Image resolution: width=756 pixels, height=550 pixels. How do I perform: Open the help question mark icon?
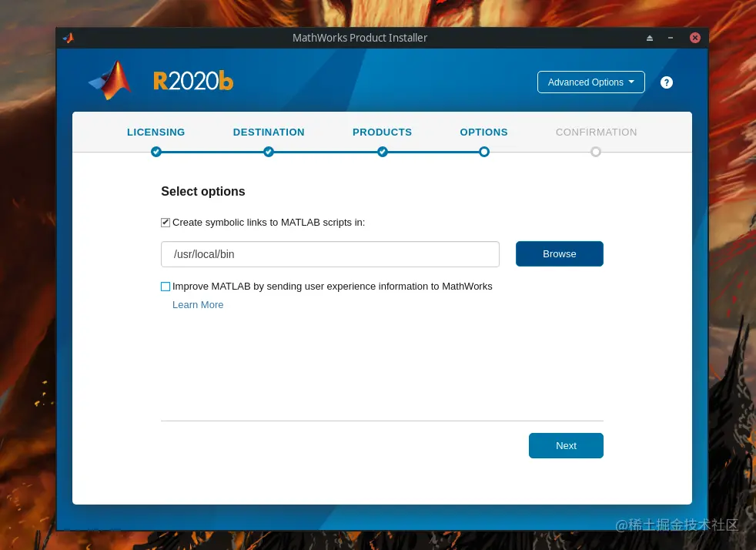click(667, 82)
